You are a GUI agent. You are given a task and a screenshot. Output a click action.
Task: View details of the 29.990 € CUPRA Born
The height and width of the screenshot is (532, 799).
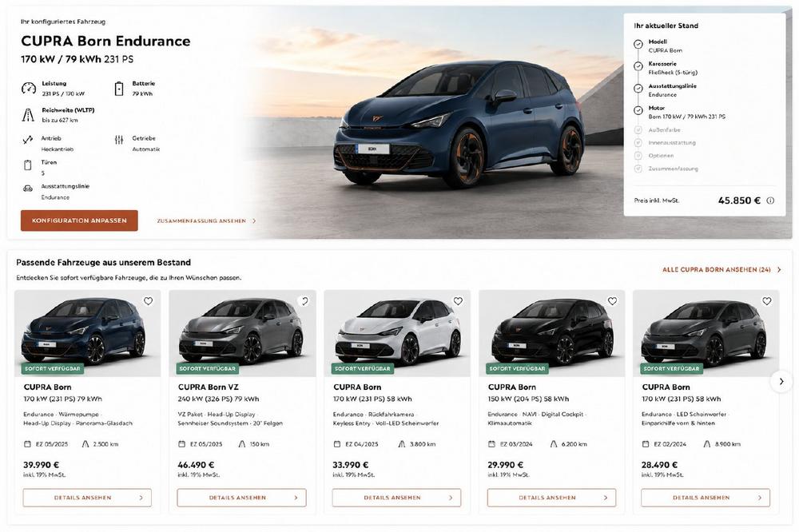click(551, 498)
